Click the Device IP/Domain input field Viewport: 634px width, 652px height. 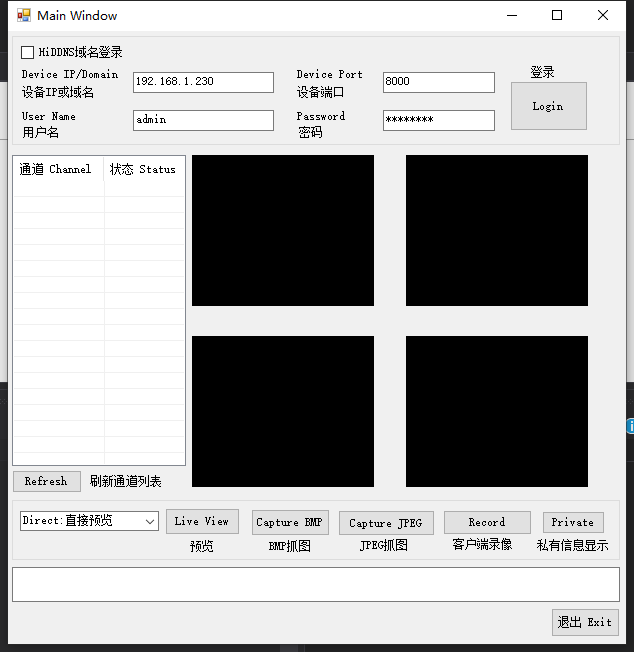click(x=203, y=82)
